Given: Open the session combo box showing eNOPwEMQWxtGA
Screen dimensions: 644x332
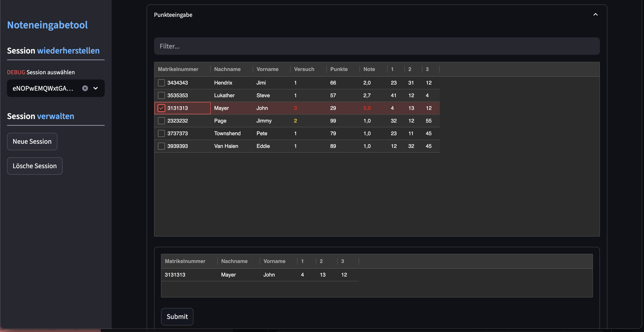Looking at the screenshot, I should click(x=43, y=88).
